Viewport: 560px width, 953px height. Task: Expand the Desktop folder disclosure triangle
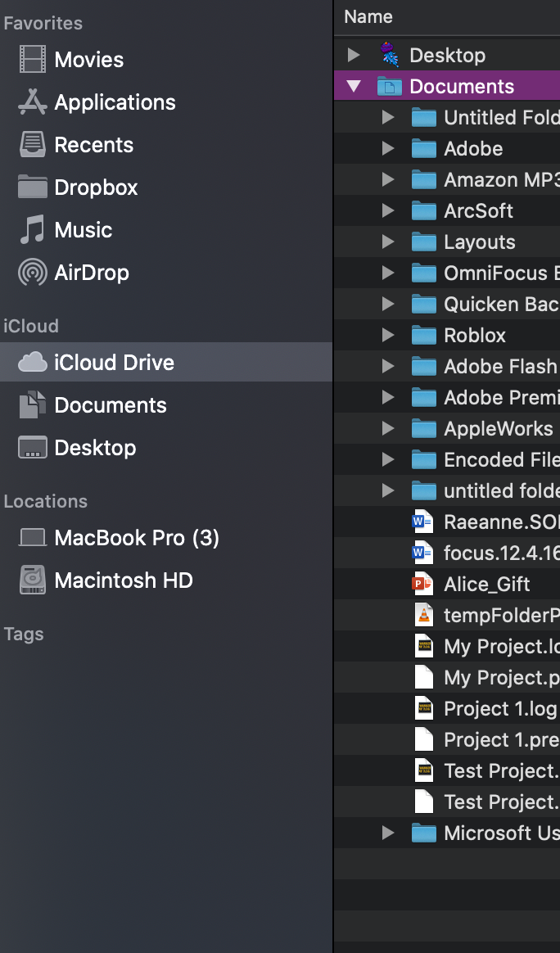pos(354,55)
